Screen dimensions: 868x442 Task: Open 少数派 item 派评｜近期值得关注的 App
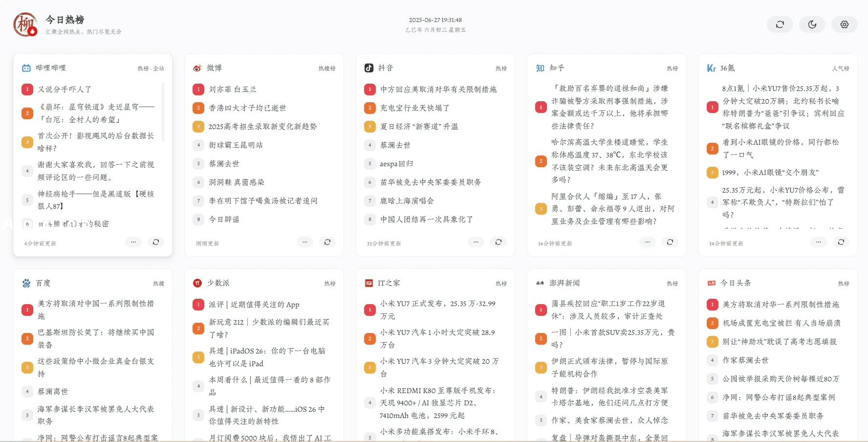254,305
